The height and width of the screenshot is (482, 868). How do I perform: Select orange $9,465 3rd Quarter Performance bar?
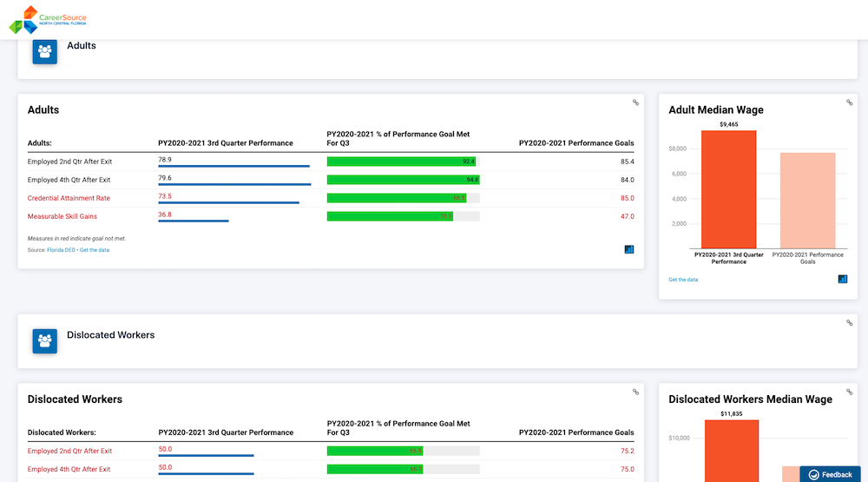tap(728, 189)
